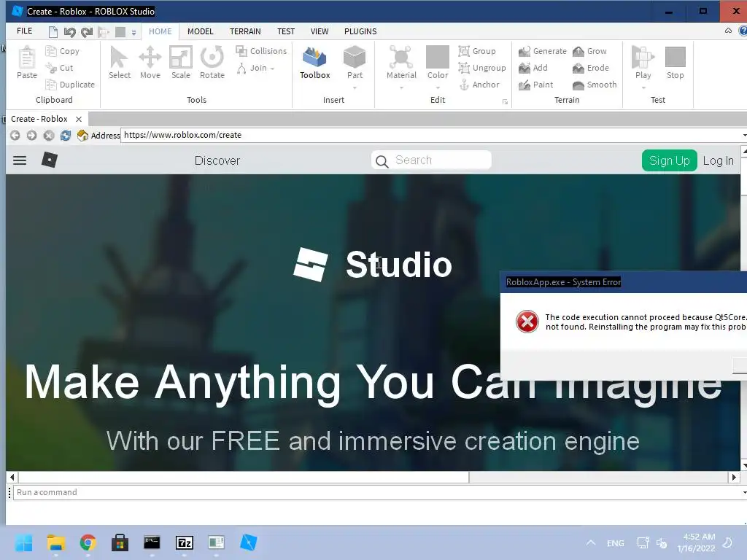
Task: Expand the Play dropdown arrow
Action: point(643,87)
